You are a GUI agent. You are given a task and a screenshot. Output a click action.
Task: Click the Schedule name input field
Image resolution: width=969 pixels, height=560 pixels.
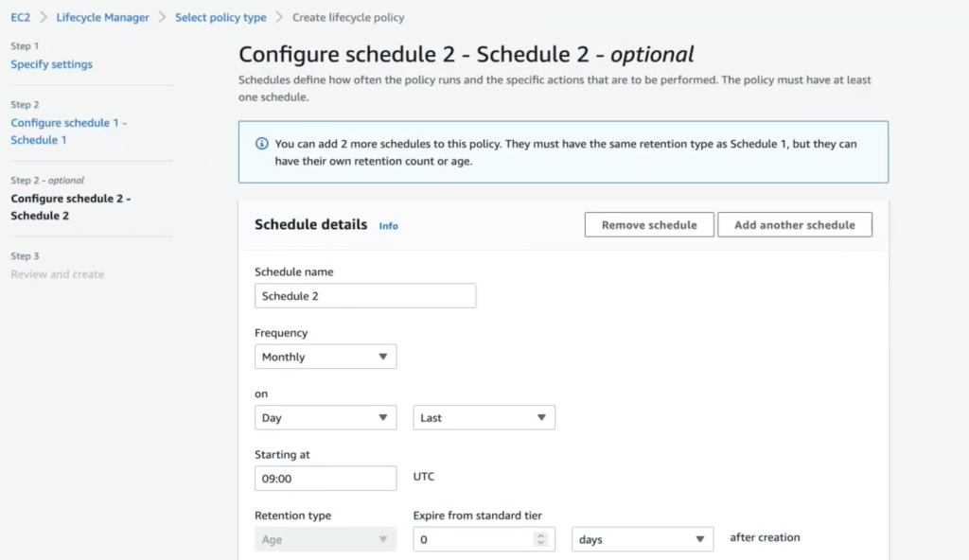(364, 295)
